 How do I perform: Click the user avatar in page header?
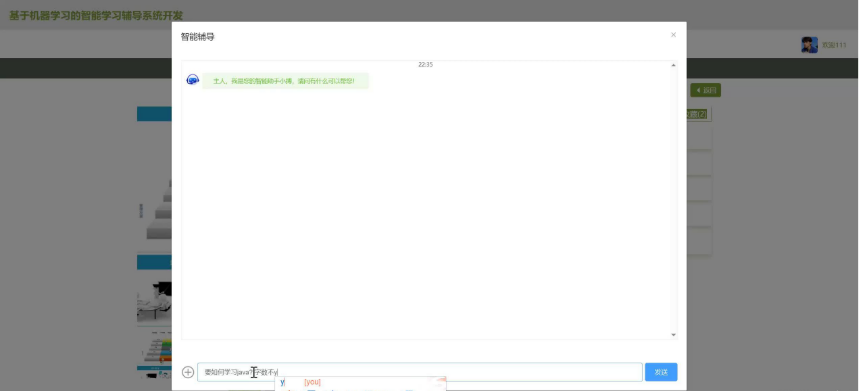pos(809,45)
